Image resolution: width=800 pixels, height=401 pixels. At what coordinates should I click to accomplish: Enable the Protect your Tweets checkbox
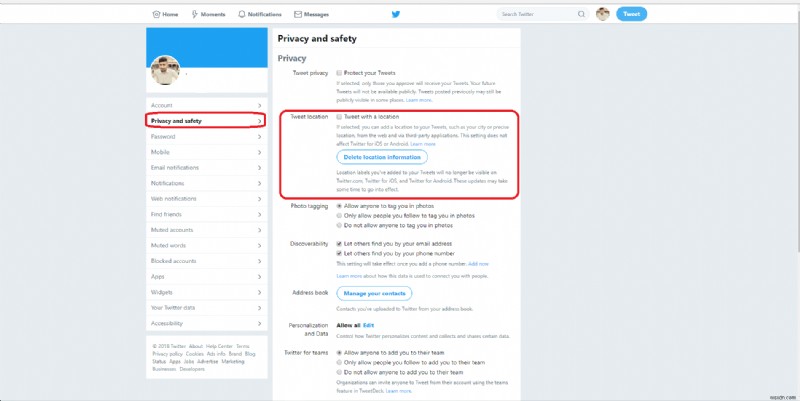click(x=340, y=73)
